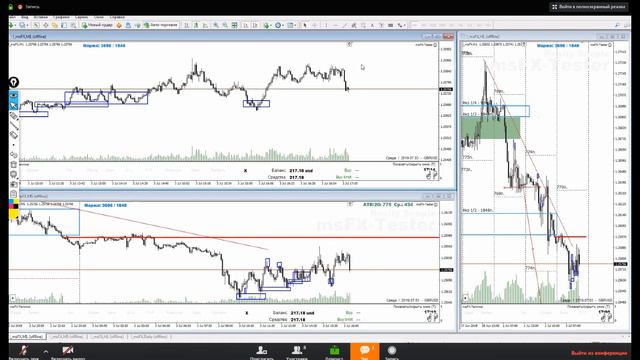Open the Вставка menu
The image size is (640, 360).
(x=41, y=17)
